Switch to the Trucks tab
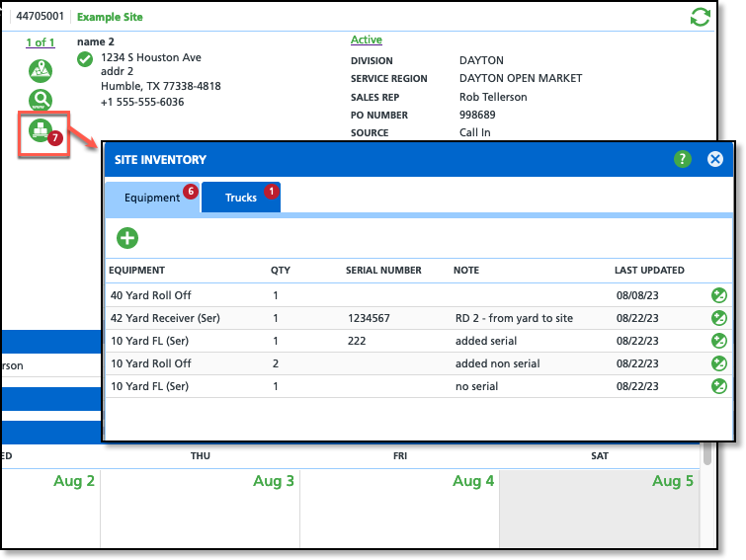746x560 pixels. (x=241, y=198)
